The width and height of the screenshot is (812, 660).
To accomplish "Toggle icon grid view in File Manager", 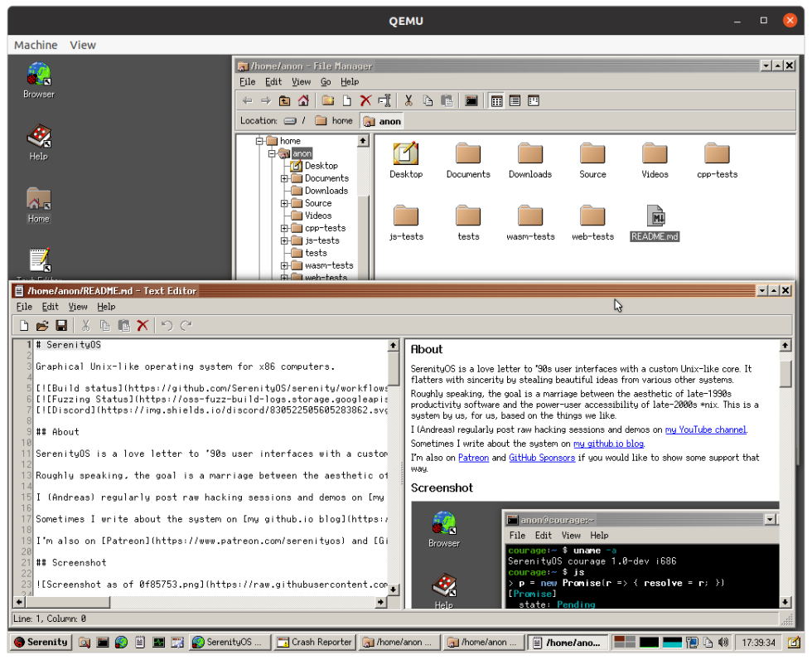I will point(495,100).
